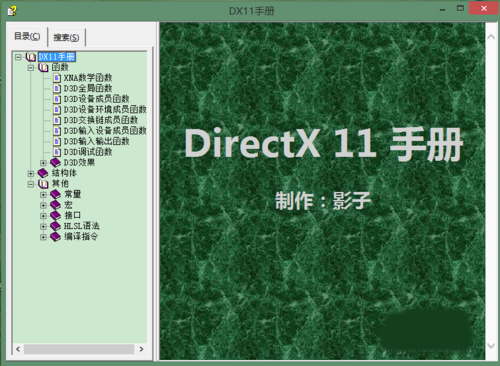Click the purple book icon beside 结构体
The width and height of the screenshot is (500, 366).
43,173
